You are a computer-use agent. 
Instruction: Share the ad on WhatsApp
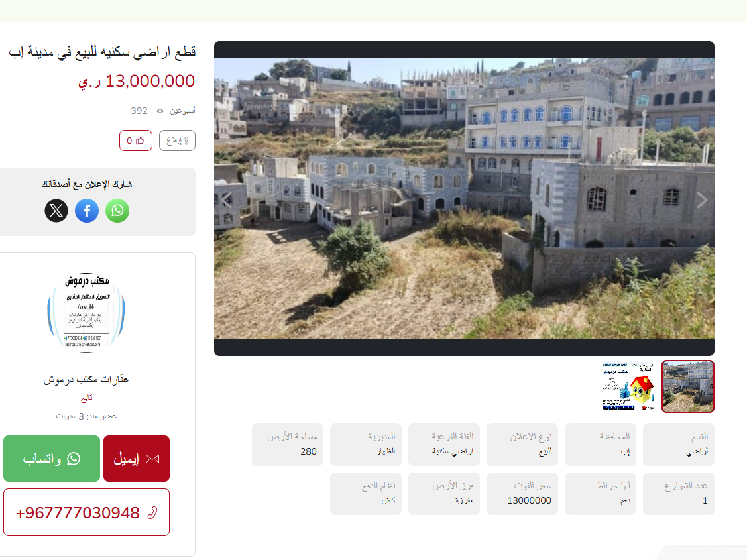(117, 211)
